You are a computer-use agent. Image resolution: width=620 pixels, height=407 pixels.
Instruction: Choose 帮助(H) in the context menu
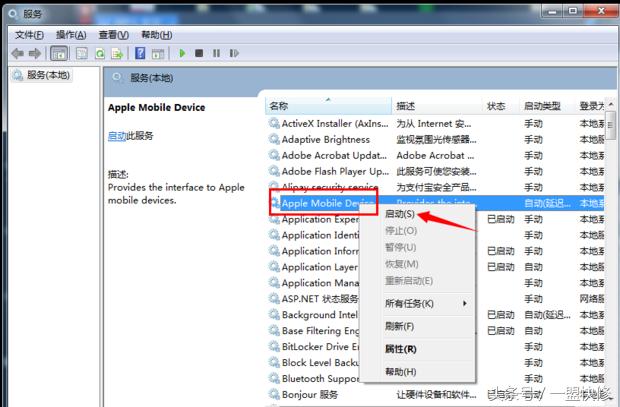401,372
